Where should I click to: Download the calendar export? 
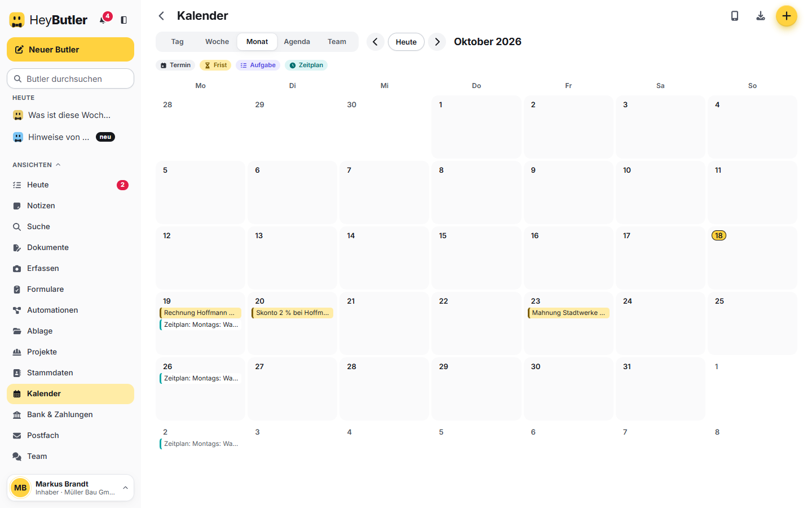coord(761,16)
